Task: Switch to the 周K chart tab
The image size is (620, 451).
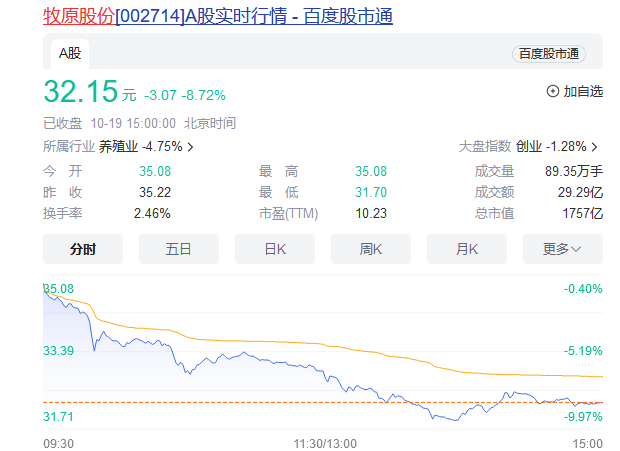Action: click(x=371, y=249)
